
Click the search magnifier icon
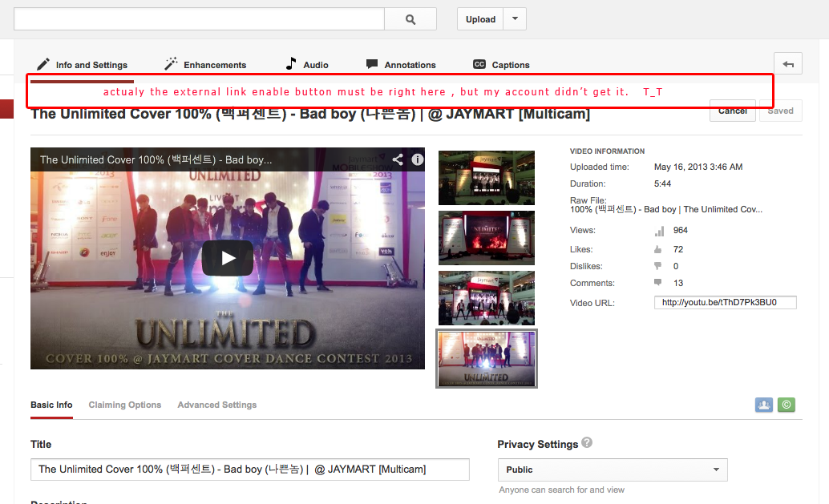pos(410,19)
